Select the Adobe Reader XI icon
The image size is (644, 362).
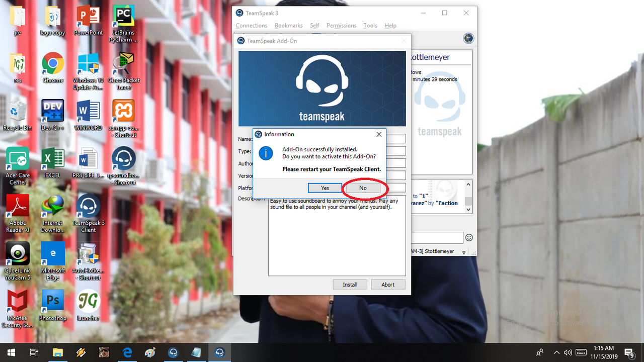[18, 213]
